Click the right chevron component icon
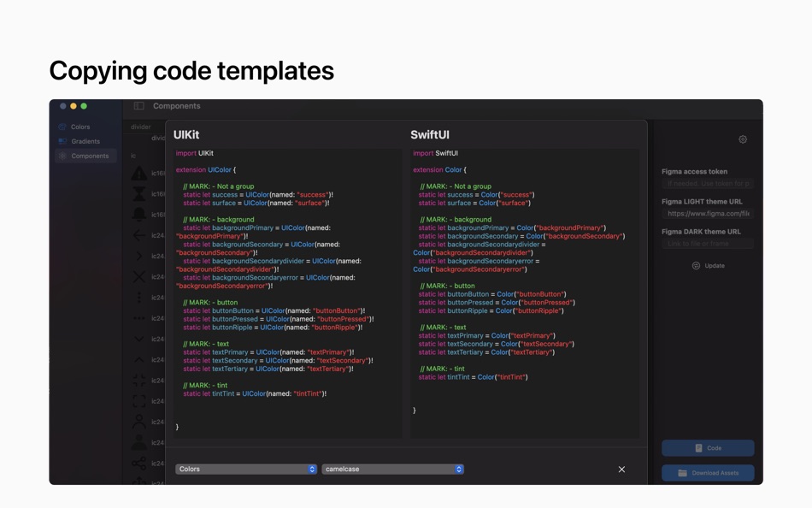Viewport: 812px width, 508px height. 138,256
